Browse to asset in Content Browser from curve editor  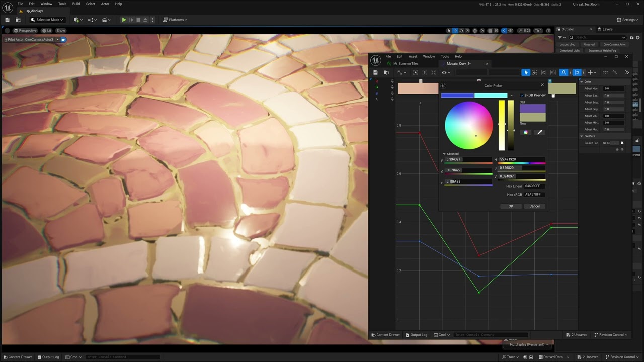[386, 72]
